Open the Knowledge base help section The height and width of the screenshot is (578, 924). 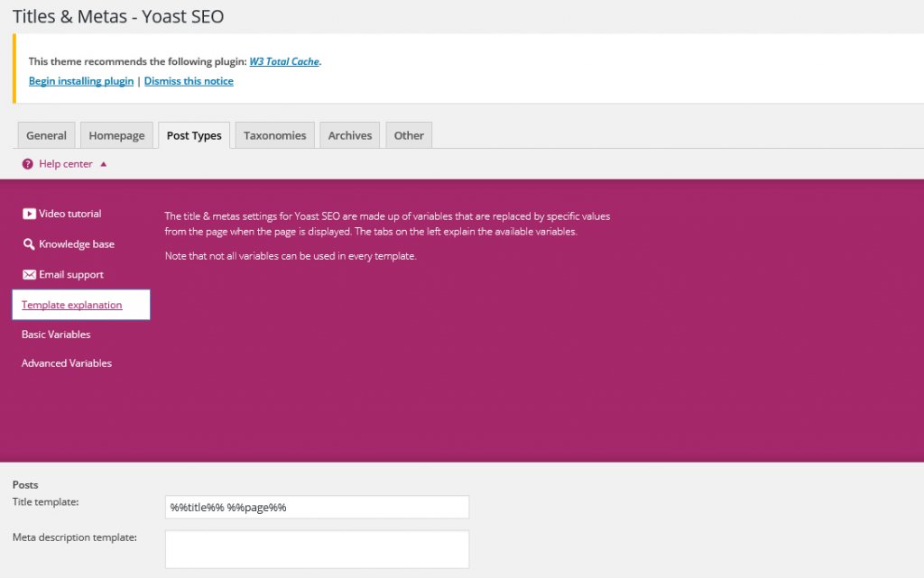77,244
